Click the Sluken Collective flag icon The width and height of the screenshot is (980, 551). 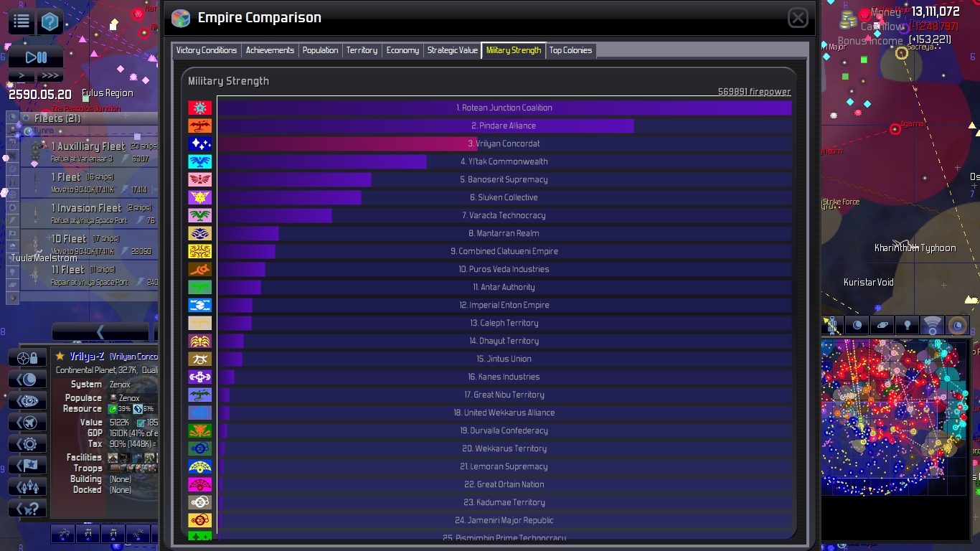(199, 197)
